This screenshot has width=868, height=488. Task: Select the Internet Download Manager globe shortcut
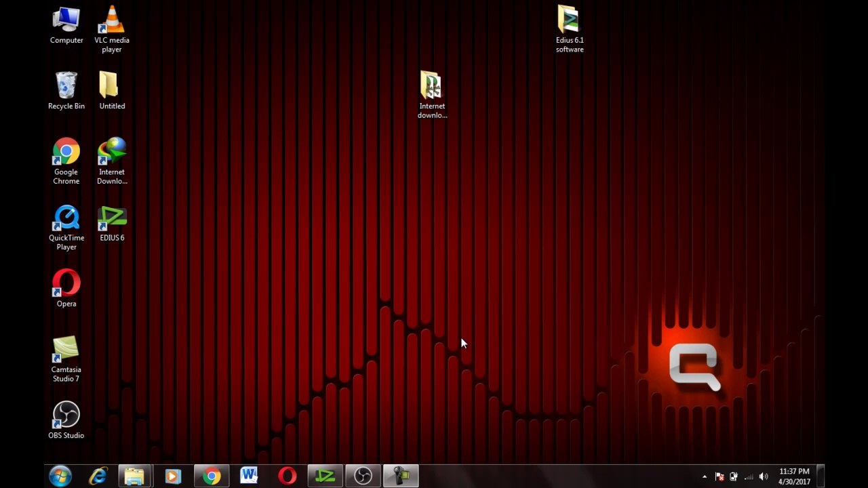pos(112,161)
